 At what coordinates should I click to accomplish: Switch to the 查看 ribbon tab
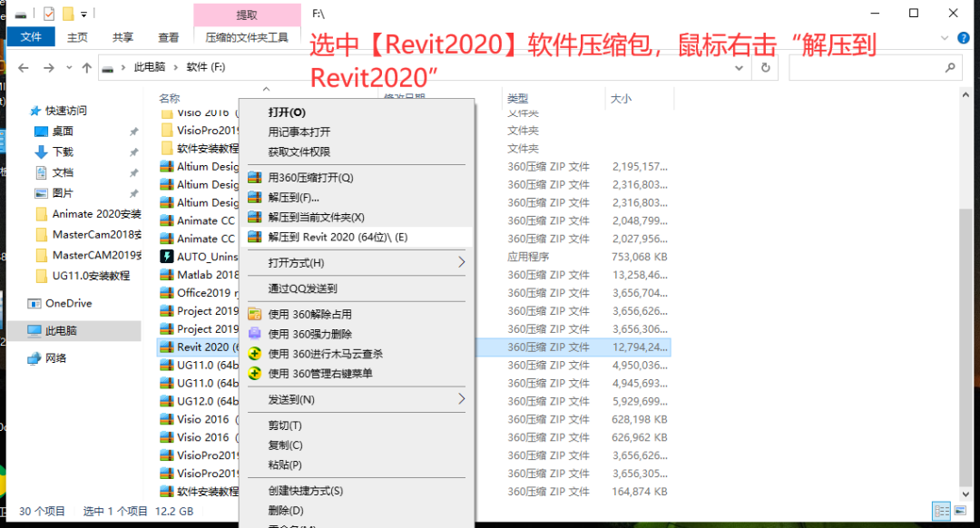tap(167, 37)
